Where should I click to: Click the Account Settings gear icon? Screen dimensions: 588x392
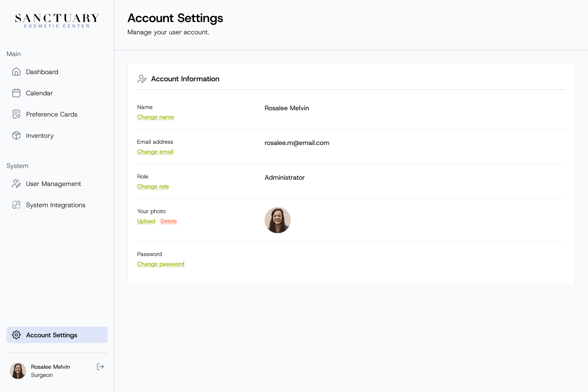tap(16, 335)
